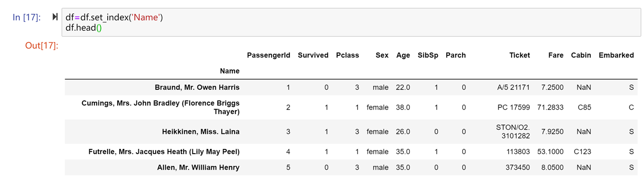Click the Ticket column header
This screenshot has width=644, height=182.
[519, 55]
